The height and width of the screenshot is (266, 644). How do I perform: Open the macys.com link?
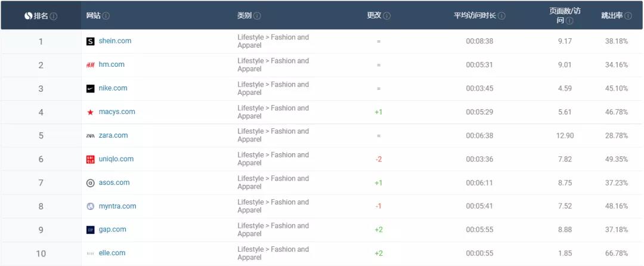pyautogui.click(x=117, y=112)
